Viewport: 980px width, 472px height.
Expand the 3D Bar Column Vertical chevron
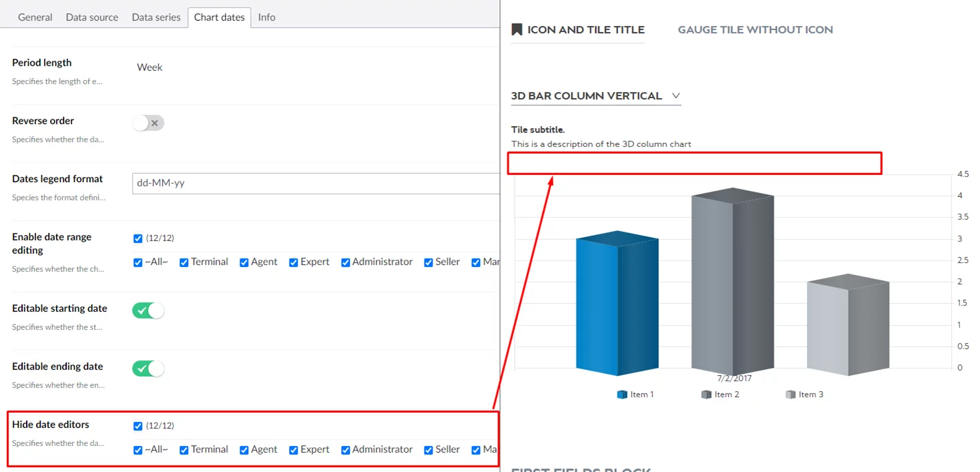coord(676,96)
